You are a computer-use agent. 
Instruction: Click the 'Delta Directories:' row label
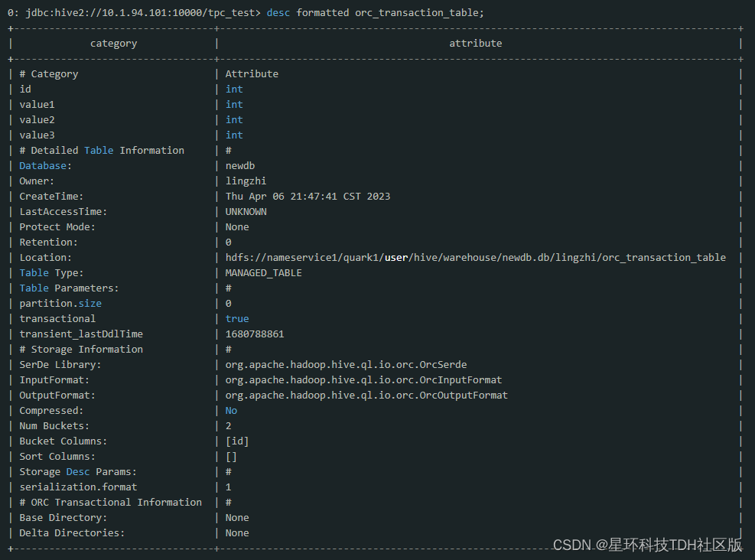pos(72,533)
